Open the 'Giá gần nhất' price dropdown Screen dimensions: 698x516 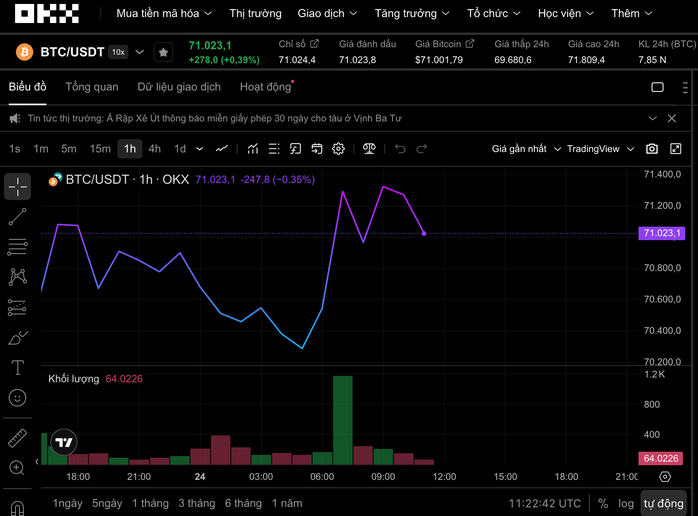526,149
